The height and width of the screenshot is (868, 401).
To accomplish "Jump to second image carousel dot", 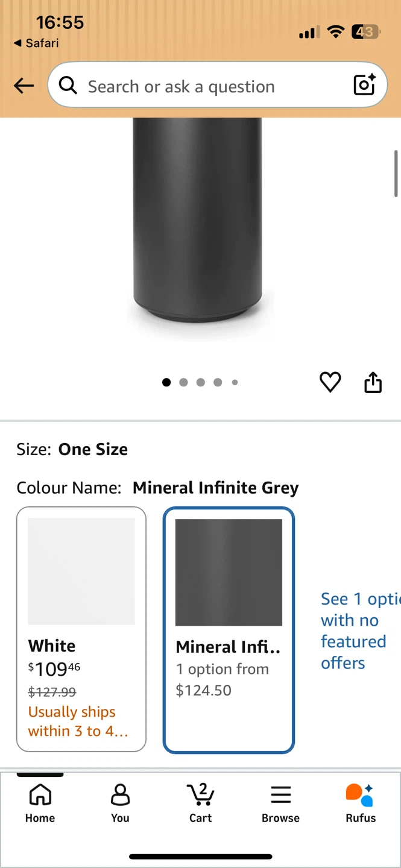I will click(x=183, y=382).
